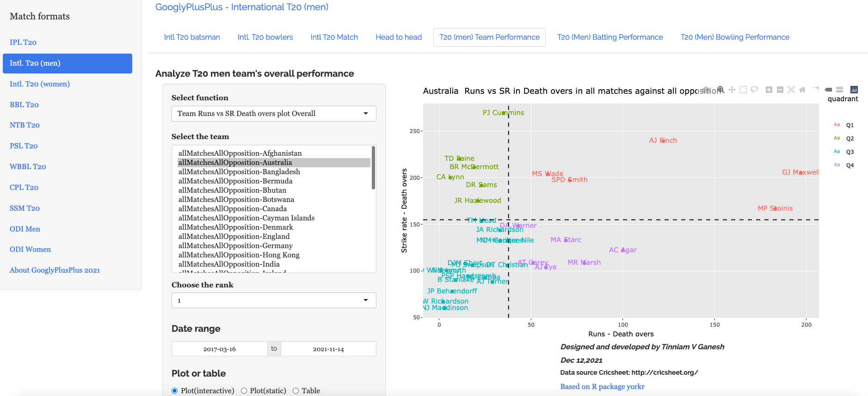Open the Select function dropdown
This screenshot has width=868, height=396.
tap(273, 114)
